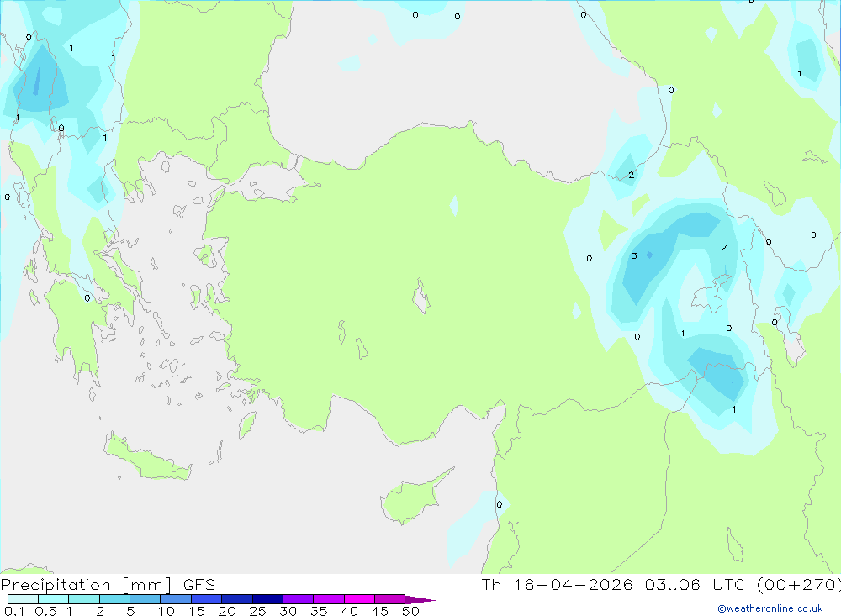Select the 5–10 mm legend color box
841x616 pixels.
click(x=145, y=599)
